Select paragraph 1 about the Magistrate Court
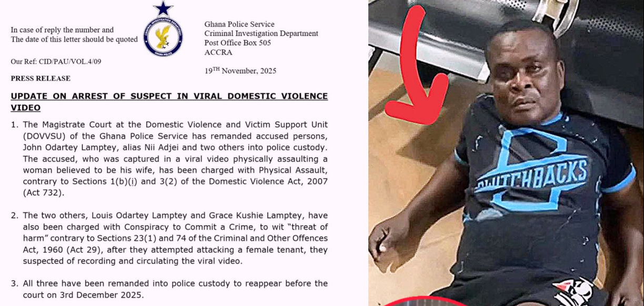644x306 pixels. [x=169, y=158]
